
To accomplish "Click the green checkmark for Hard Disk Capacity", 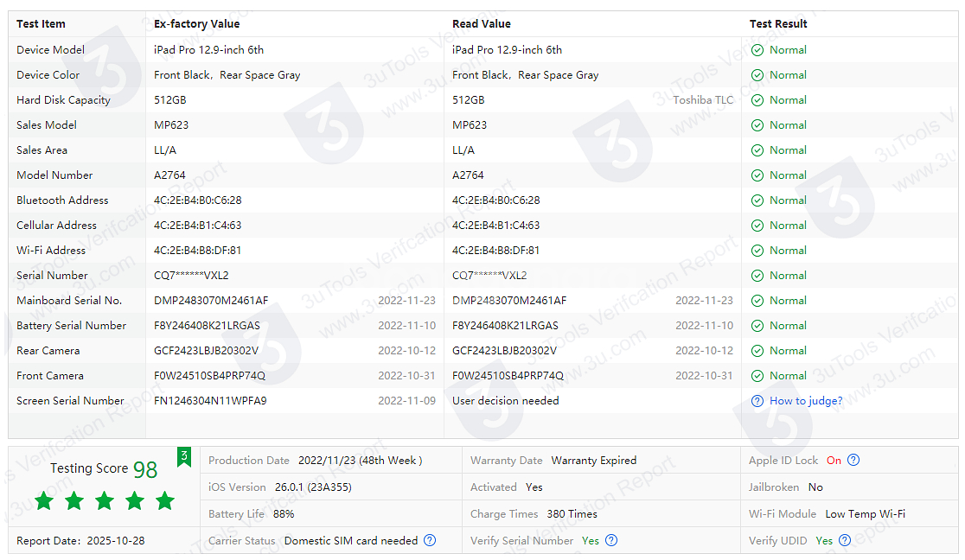I will tap(757, 99).
